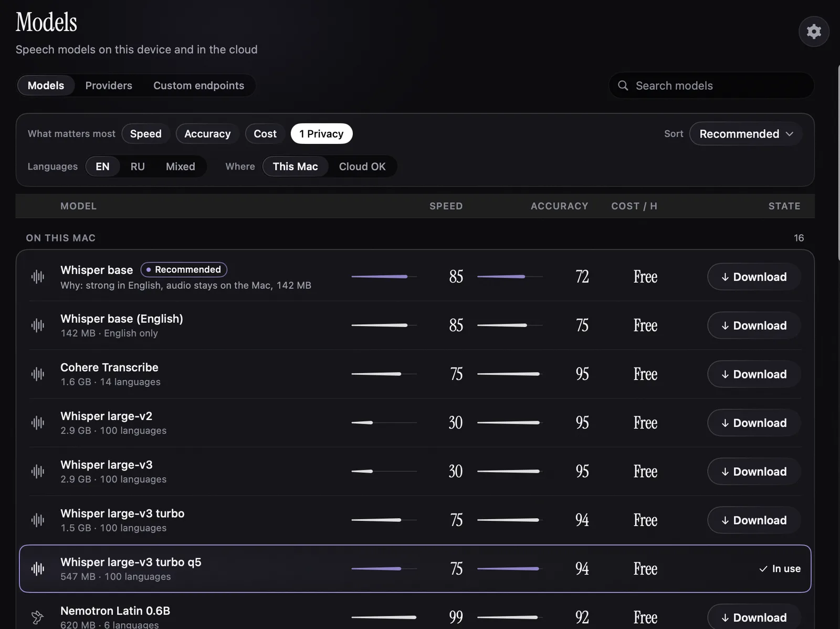Download Nemotron Latin 0.6B
Image resolution: width=840 pixels, height=629 pixels.
(x=754, y=617)
